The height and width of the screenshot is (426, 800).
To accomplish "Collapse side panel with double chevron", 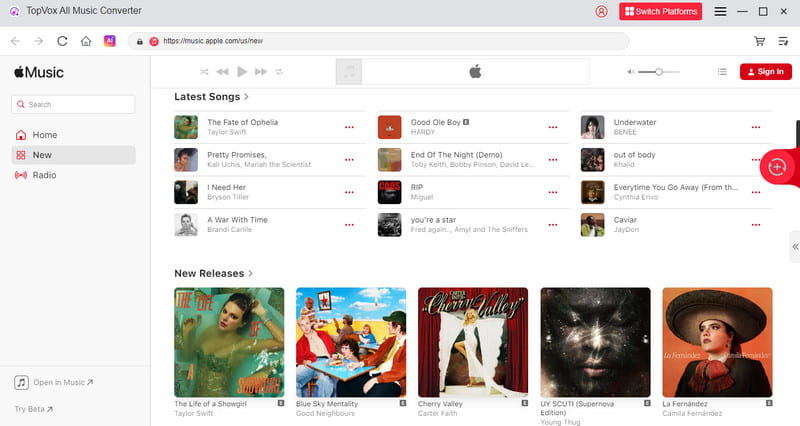I will [x=795, y=246].
